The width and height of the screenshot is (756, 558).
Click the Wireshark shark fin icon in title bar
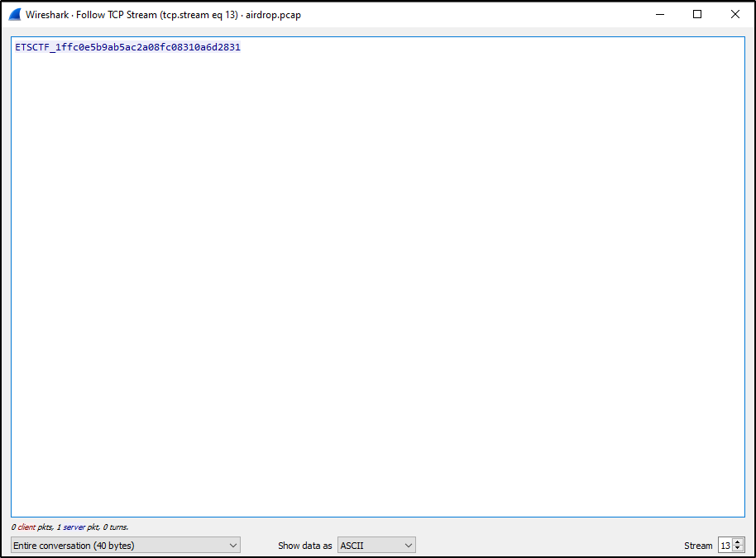pyautogui.click(x=15, y=14)
